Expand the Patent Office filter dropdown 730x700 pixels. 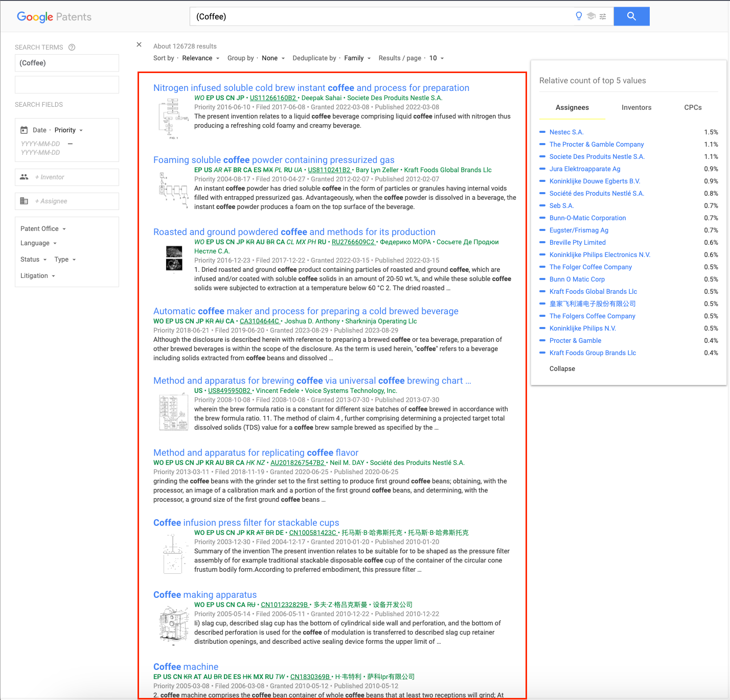43,229
